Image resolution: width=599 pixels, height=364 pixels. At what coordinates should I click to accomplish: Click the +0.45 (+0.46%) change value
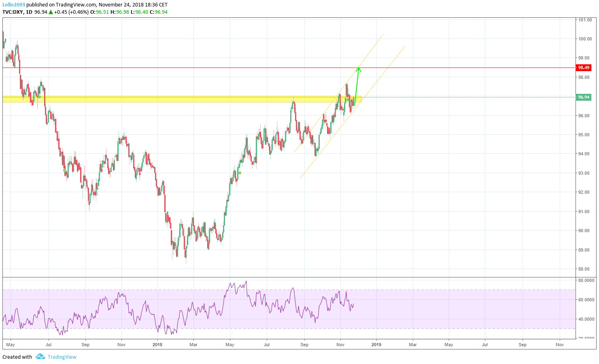(x=71, y=12)
